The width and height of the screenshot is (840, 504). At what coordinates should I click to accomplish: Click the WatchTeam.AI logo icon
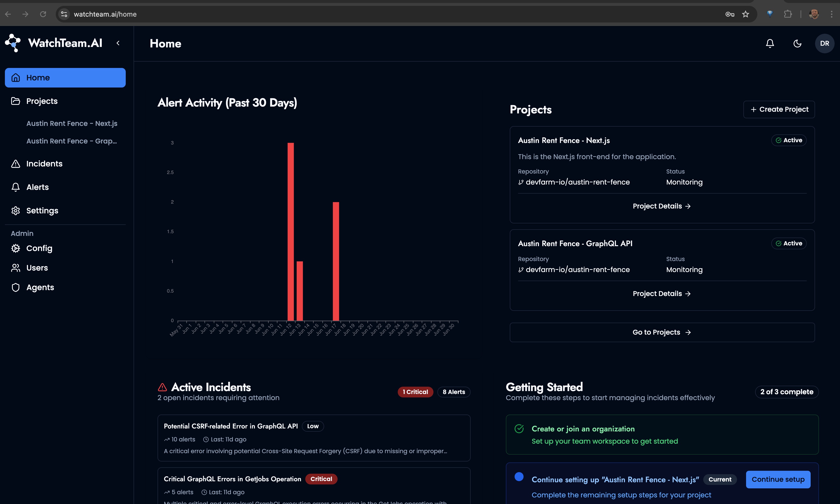[13, 43]
